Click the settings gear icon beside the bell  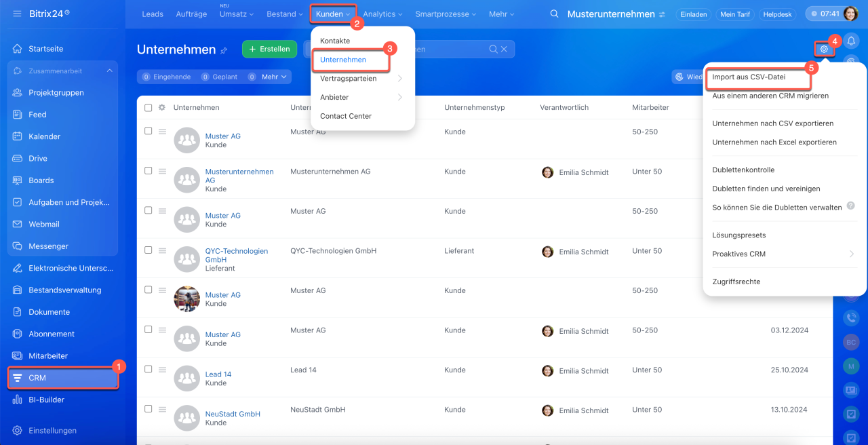click(x=824, y=49)
